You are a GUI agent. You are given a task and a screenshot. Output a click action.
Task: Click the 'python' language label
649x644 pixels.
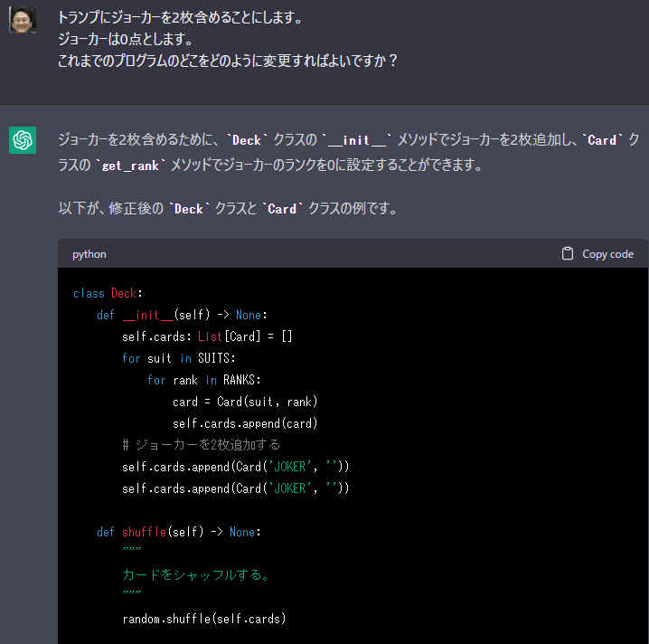click(89, 254)
